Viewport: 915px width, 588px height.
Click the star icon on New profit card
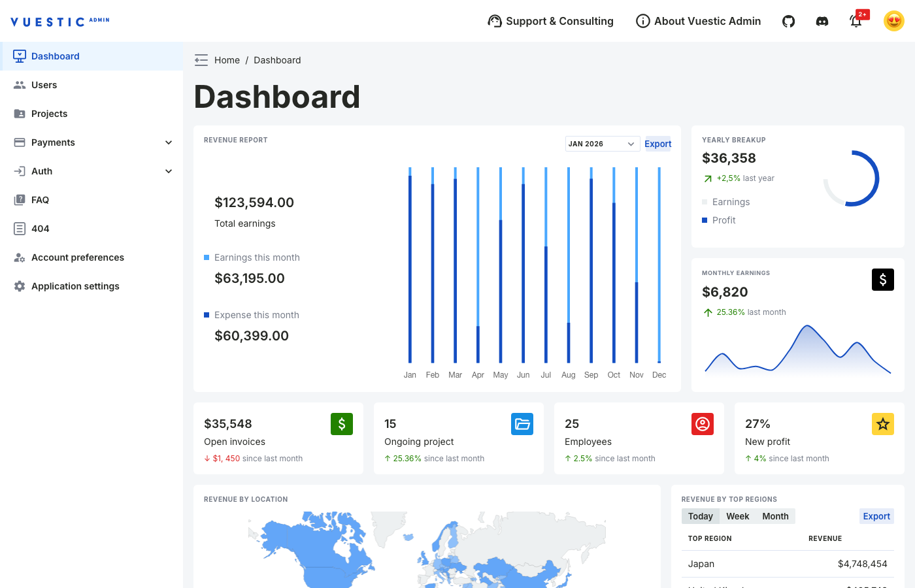click(883, 424)
